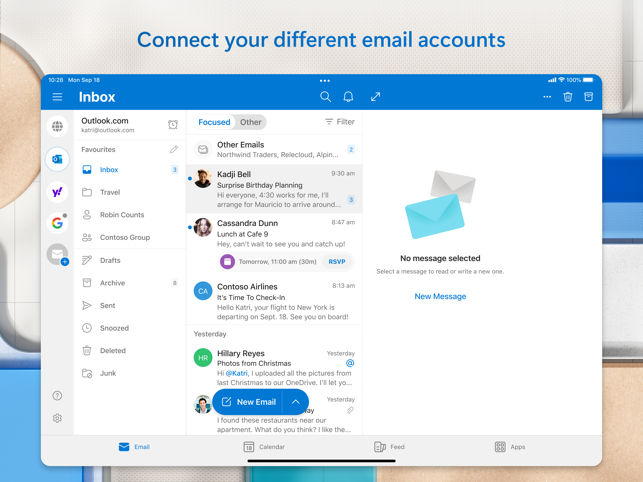Open the Snoozed folder
The width and height of the screenshot is (643, 482).
click(x=130, y=328)
